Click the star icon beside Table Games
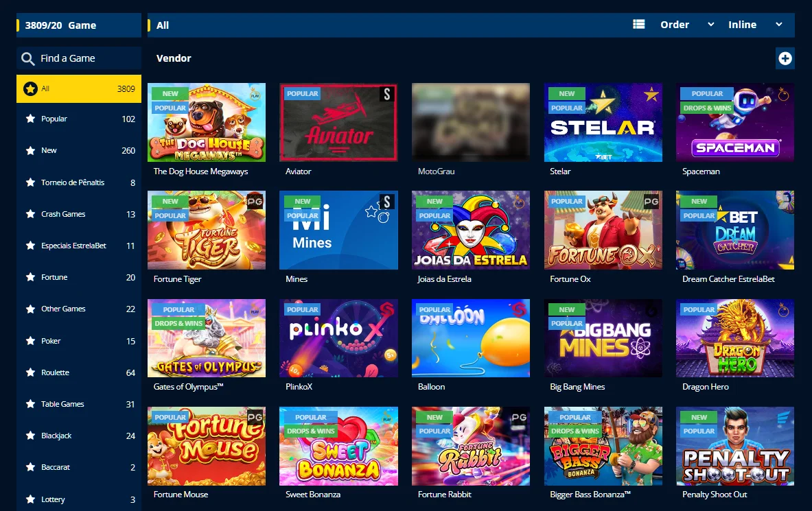 tap(31, 404)
